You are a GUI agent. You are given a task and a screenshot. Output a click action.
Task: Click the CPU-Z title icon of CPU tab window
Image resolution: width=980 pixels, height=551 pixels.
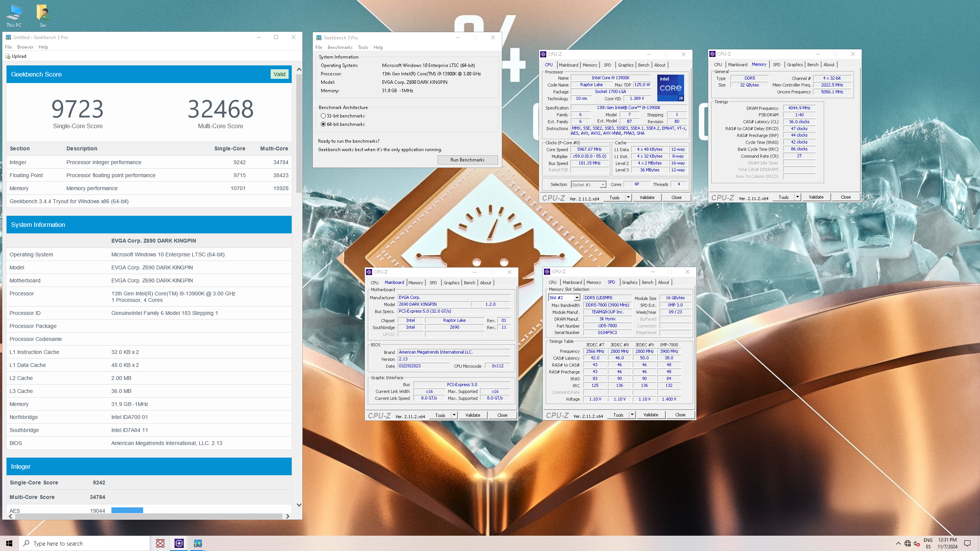[543, 54]
